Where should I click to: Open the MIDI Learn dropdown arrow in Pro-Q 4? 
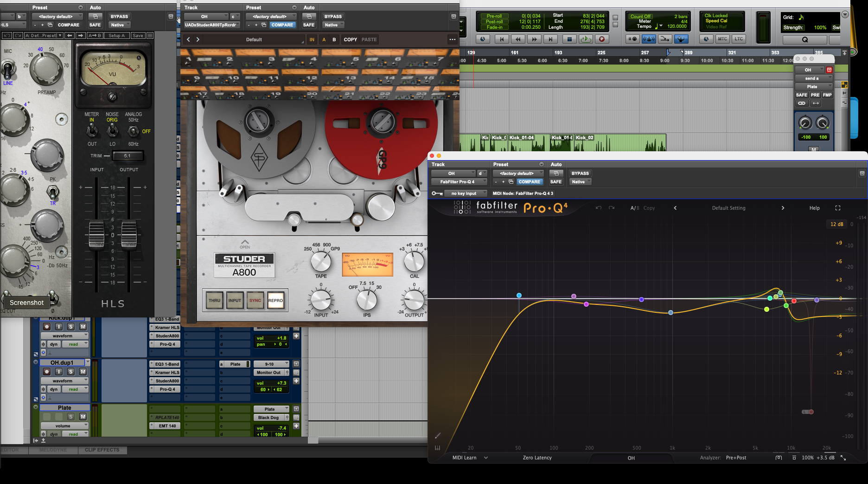coord(486,458)
